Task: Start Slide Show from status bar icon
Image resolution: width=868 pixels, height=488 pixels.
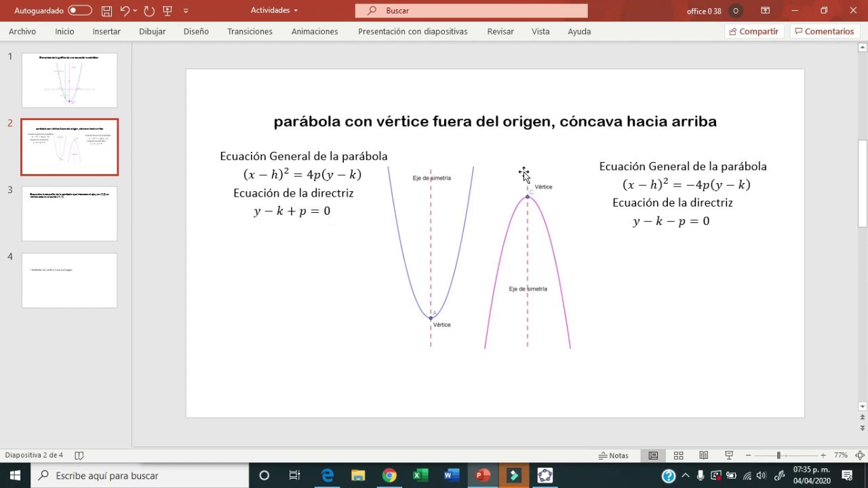Action: pos(729,455)
